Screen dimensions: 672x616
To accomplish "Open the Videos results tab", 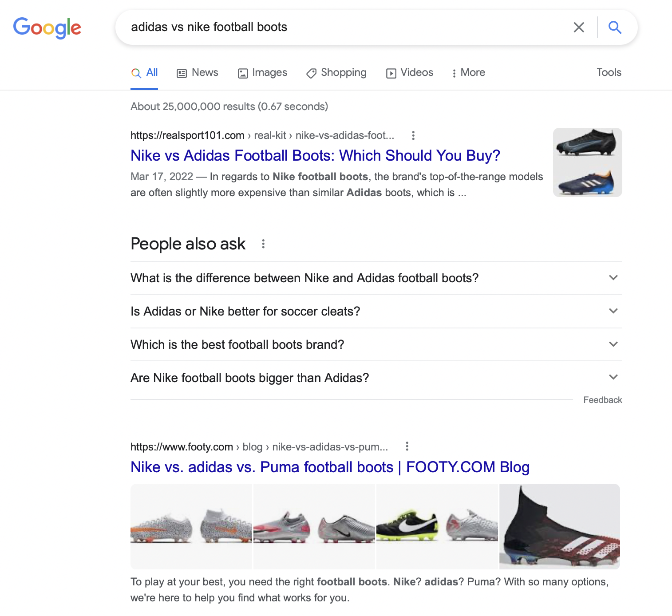I will pos(410,73).
